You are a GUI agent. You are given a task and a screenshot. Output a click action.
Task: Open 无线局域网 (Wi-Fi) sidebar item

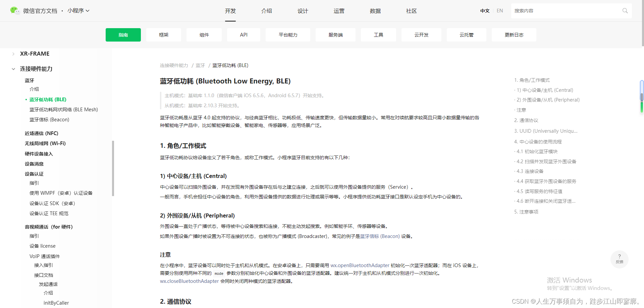pyautogui.click(x=45, y=143)
